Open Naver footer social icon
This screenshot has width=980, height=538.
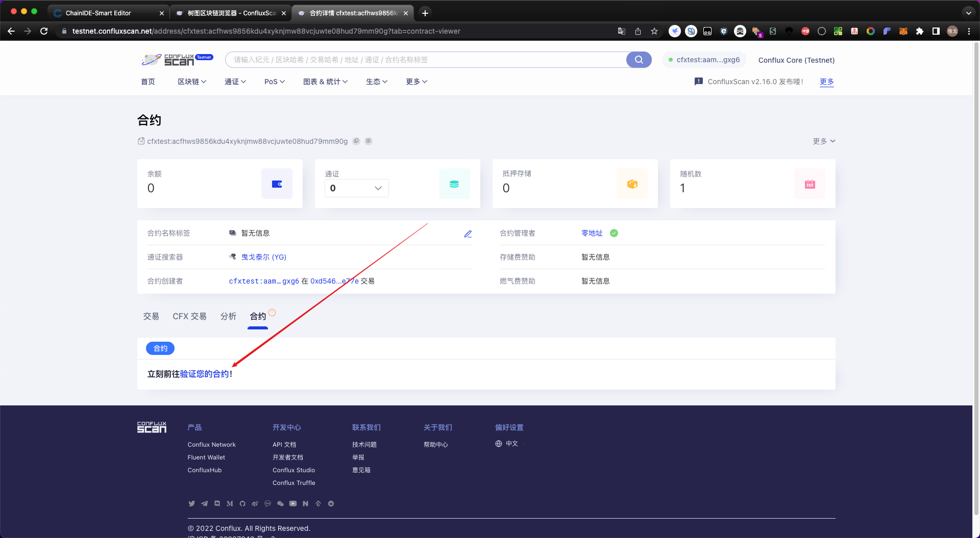coord(305,503)
